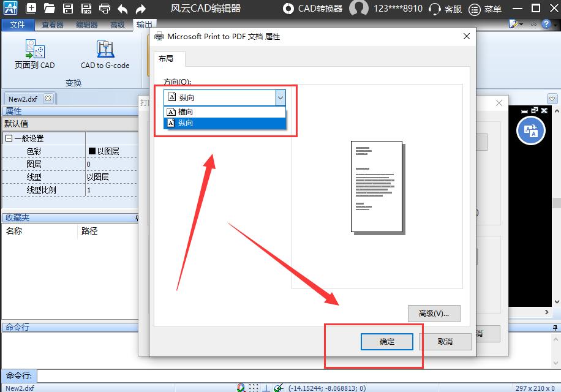561x392 pixels.
Task: Open the 文件 menu
Action: point(18,24)
